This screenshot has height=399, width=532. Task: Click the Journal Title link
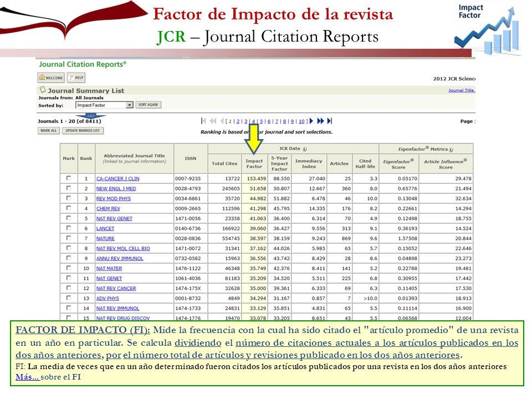[461, 90]
